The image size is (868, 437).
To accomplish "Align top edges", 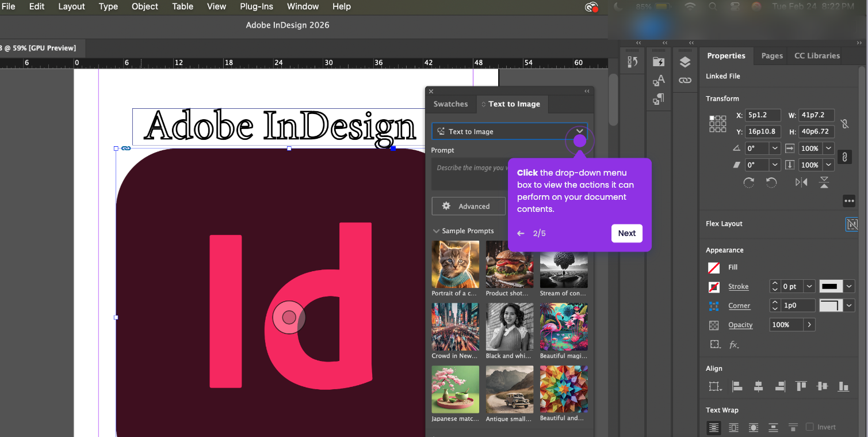I will pyautogui.click(x=801, y=386).
